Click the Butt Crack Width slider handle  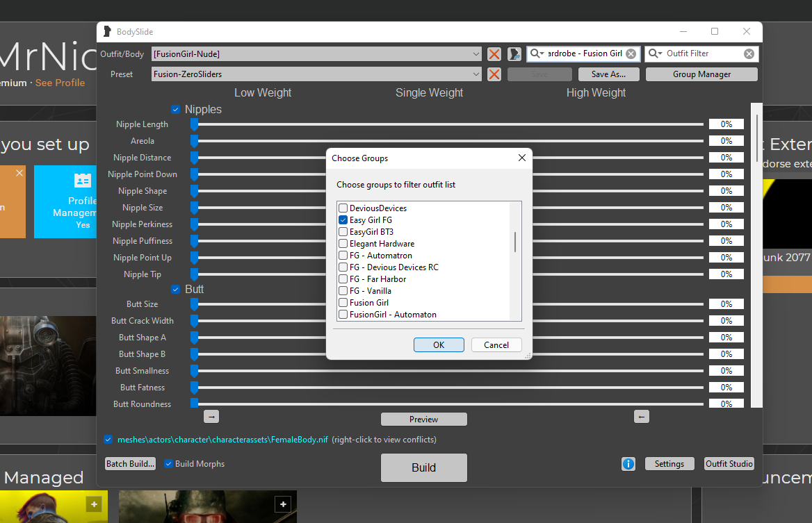click(194, 321)
